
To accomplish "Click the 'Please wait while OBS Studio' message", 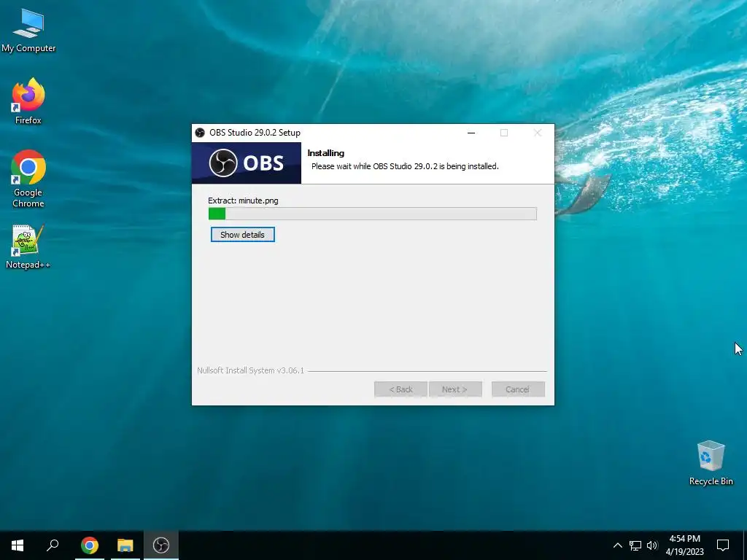I will [x=405, y=166].
